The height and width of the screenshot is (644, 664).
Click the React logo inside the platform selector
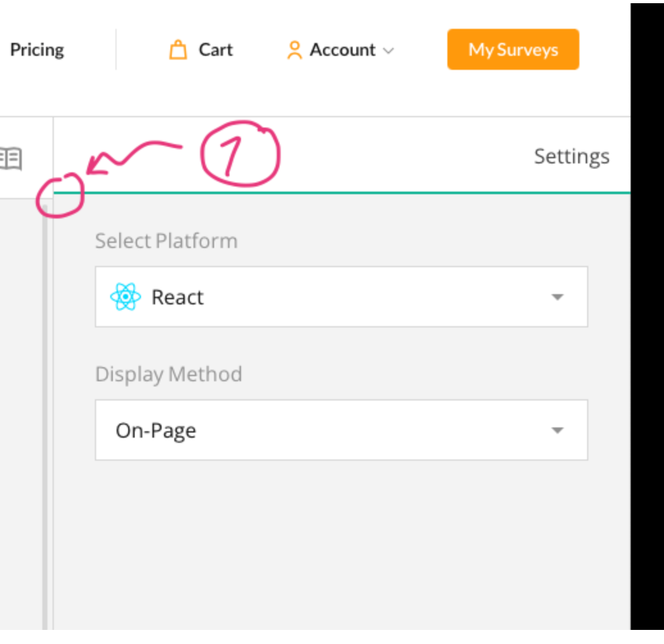pos(126,297)
